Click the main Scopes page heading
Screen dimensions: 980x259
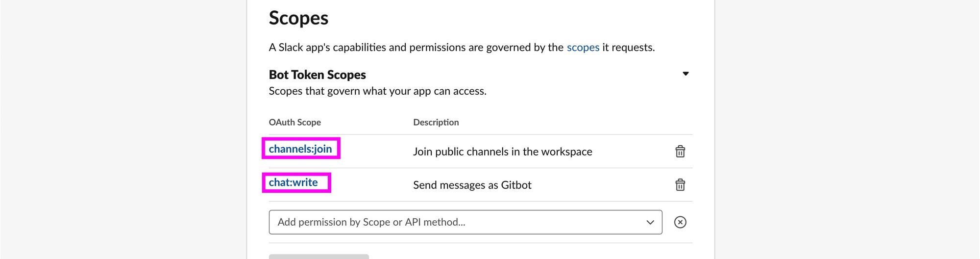pyautogui.click(x=299, y=18)
